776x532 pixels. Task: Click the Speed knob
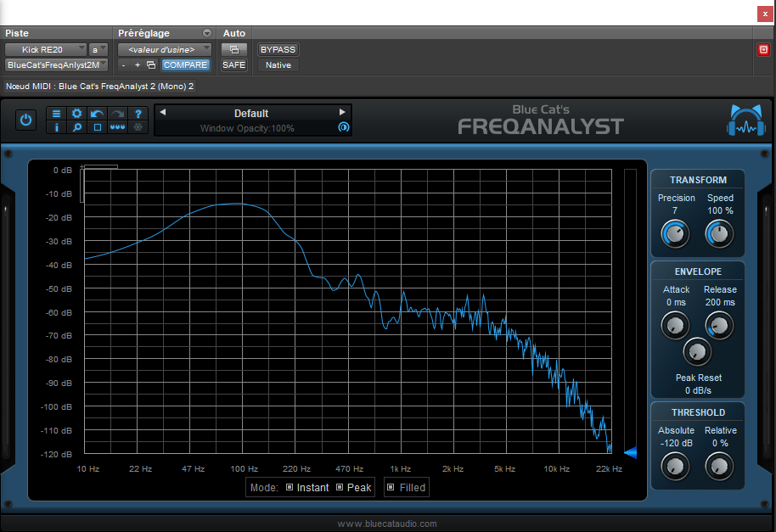[x=719, y=234]
